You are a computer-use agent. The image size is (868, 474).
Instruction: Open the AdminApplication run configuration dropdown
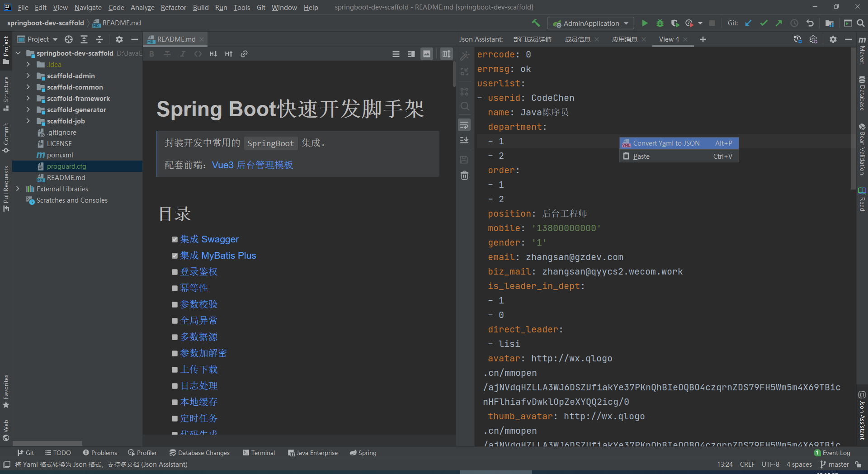click(590, 23)
